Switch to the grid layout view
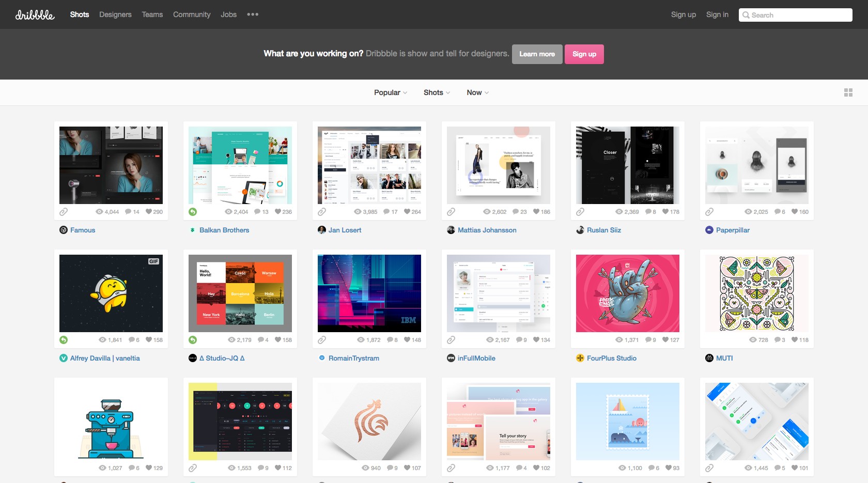The width and height of the screenshot is (868, 483). tap(849, 92)
